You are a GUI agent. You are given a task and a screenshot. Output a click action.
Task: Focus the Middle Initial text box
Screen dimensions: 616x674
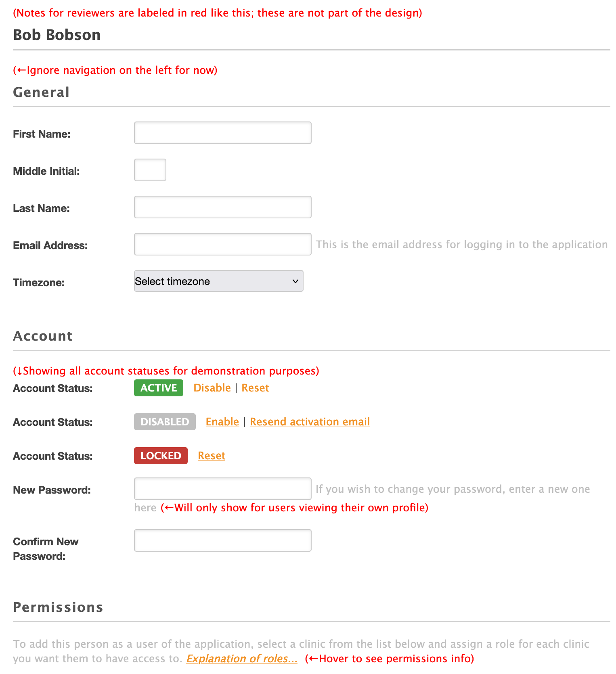150,170
